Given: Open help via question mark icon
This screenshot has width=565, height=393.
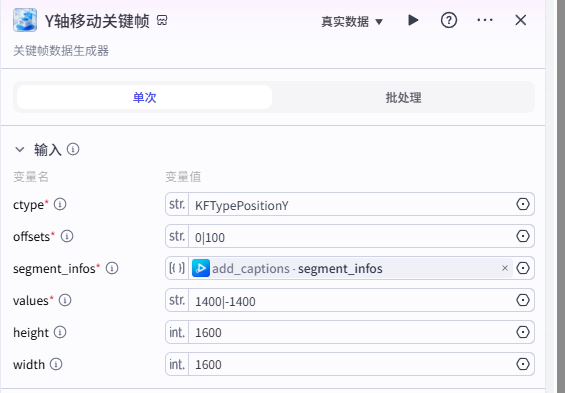Looking at the screenshot, I should [x=449, y=20].
